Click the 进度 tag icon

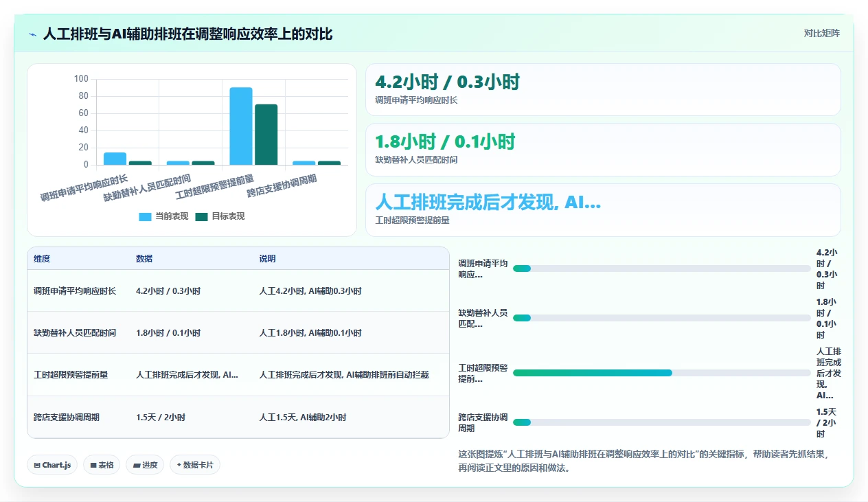pyautogui.click(x=137, y=465)
